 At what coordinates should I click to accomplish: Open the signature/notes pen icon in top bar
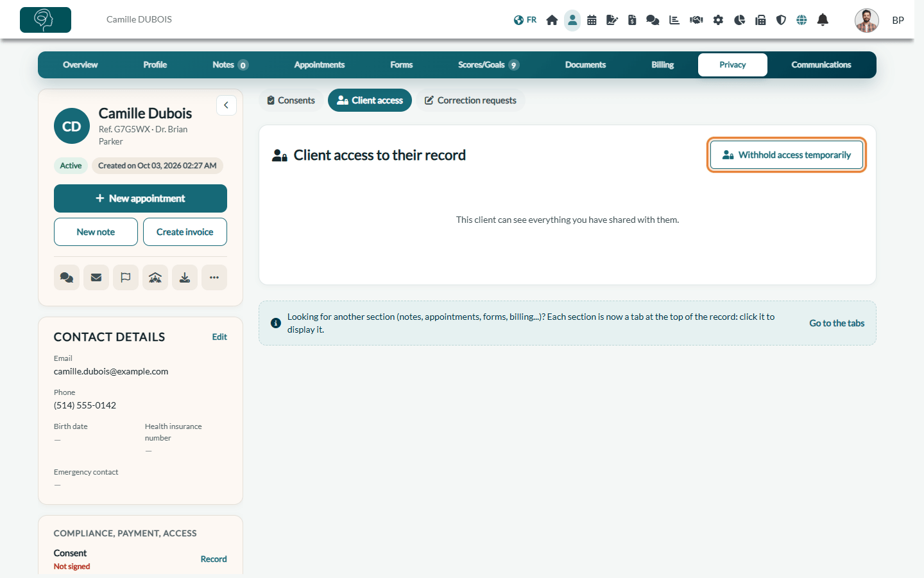[x=612, y=20]
